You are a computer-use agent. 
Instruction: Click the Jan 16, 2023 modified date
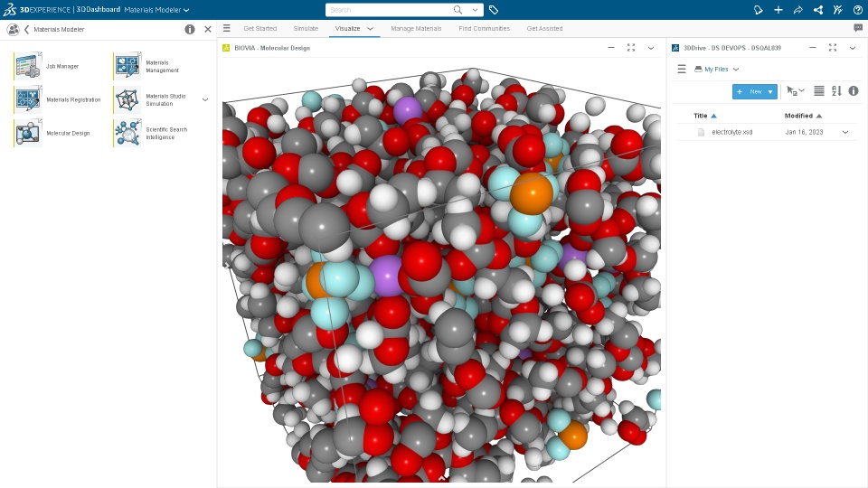tap(804, 132)
